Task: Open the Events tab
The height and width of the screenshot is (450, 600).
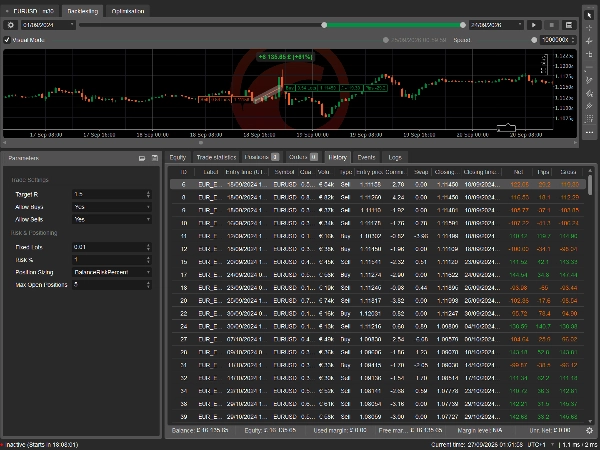Action: pos(366,157)
